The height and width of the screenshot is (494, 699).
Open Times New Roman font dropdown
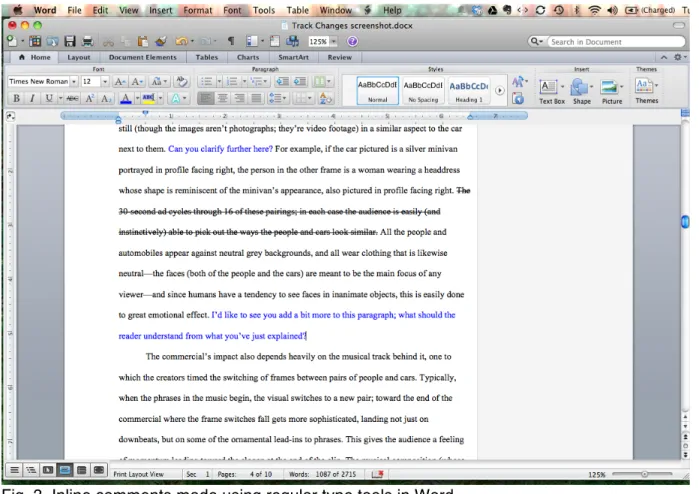coord(74,82)
